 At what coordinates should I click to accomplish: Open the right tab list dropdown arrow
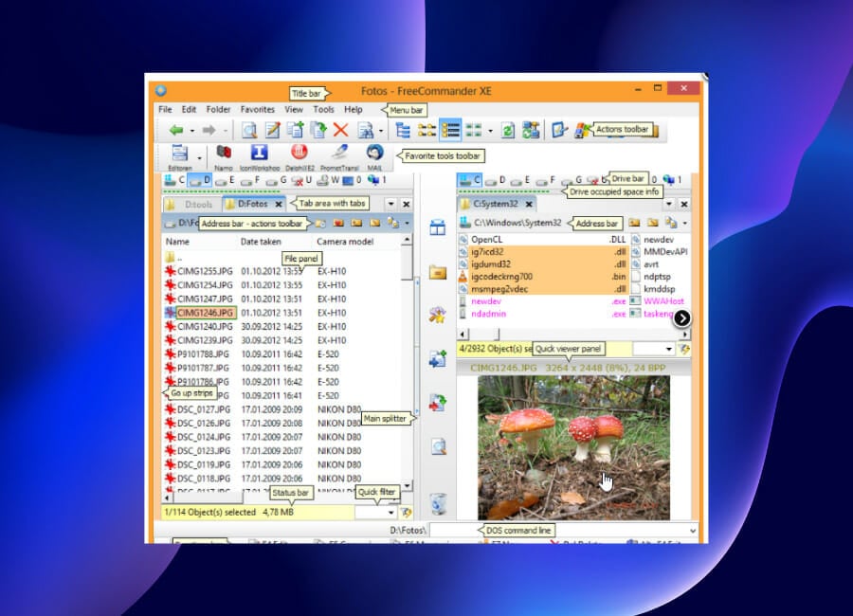click(669, 204)
